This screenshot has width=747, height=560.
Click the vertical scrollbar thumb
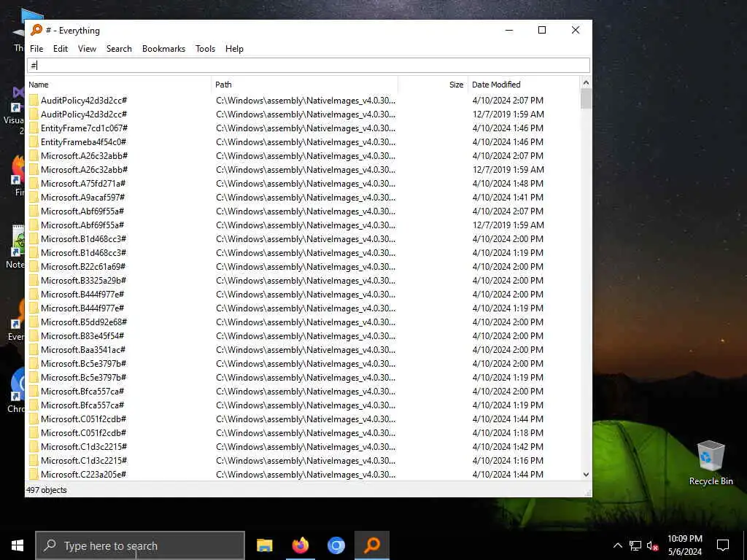pos(586,98)
